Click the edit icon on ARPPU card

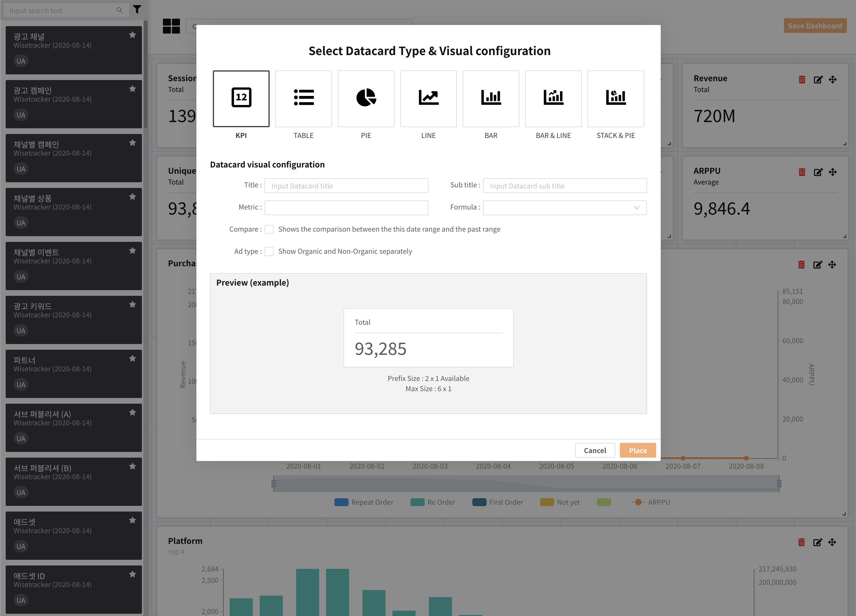tap(818, 172)
